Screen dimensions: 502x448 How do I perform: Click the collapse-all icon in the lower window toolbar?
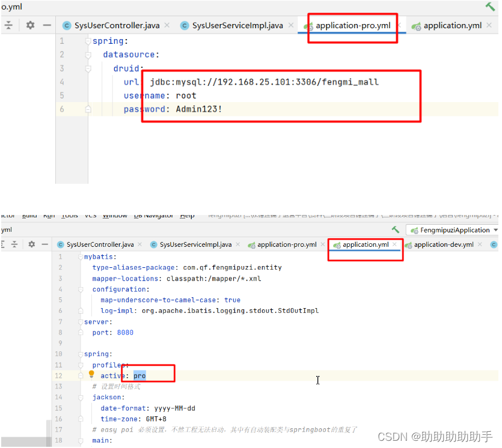tap(14, 244)
